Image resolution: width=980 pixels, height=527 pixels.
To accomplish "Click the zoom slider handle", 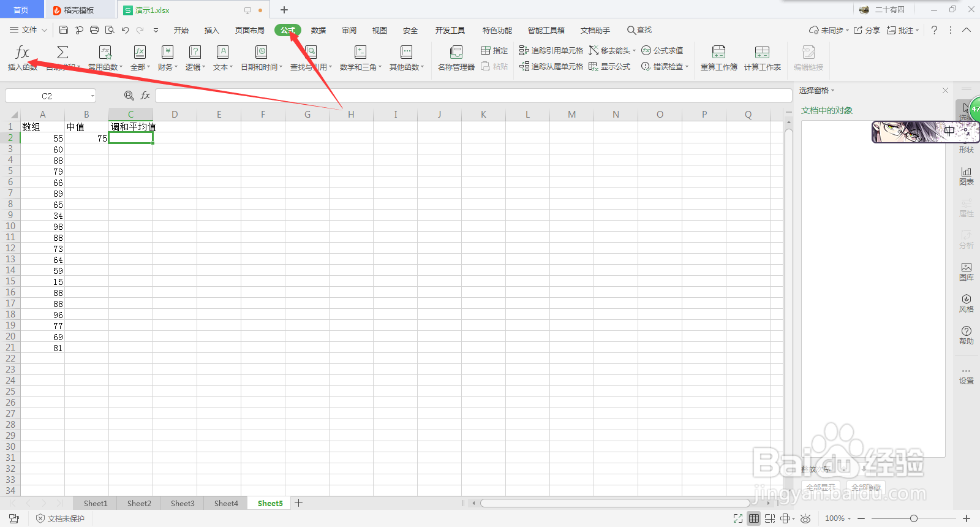I will click(913, 518).
